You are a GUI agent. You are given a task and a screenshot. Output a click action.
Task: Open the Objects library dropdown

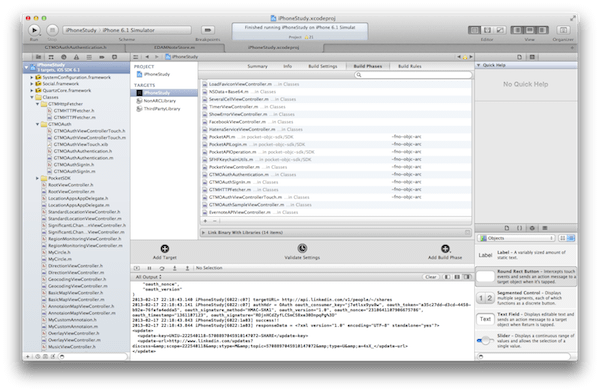516,238
